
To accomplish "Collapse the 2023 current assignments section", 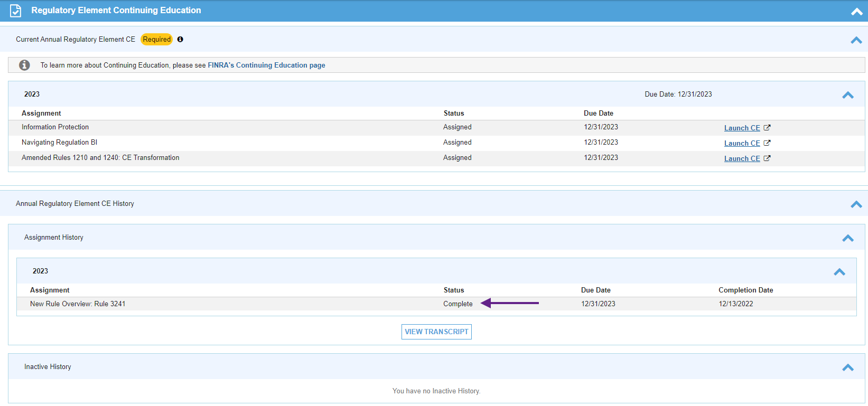I will (x=847, y=95).
